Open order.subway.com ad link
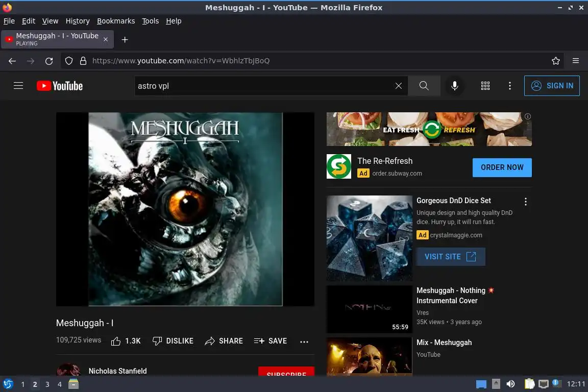Viewport: 588px width, 392px height. click(397, 174)
